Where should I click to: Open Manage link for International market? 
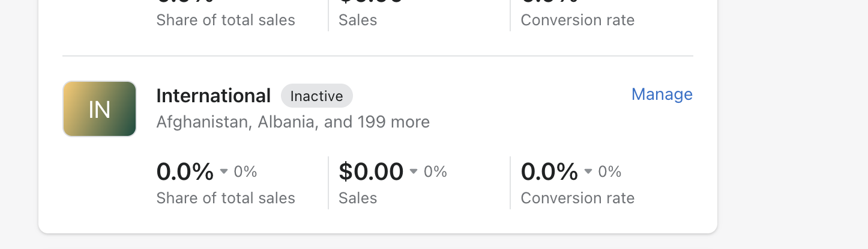662,94
